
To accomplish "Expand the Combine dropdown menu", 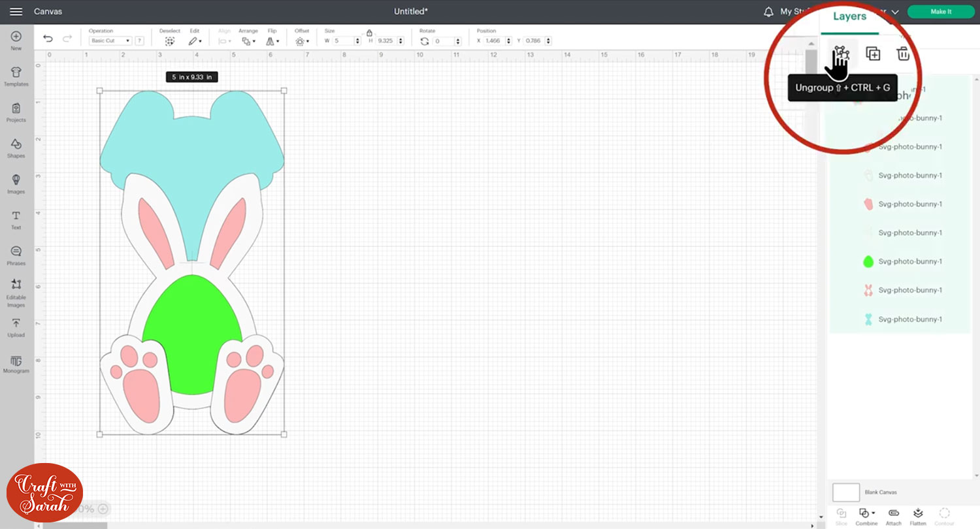I will (x=867, y=515).
